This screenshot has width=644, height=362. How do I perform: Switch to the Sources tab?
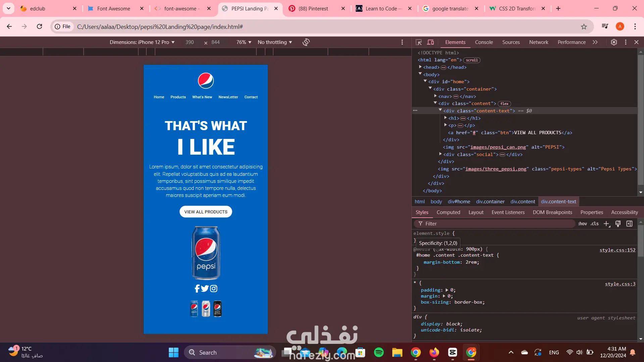pos(511,42)
